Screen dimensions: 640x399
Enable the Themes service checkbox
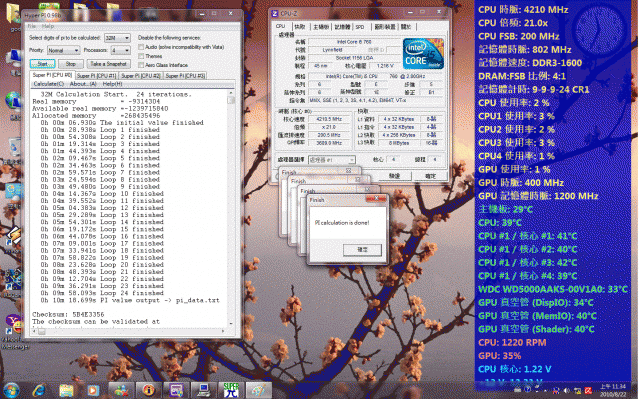pyautogui.click(x=141, y=56)
